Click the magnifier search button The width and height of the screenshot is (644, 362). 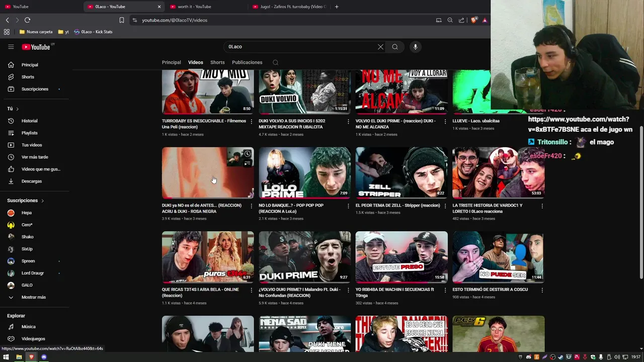click(395, 47)
